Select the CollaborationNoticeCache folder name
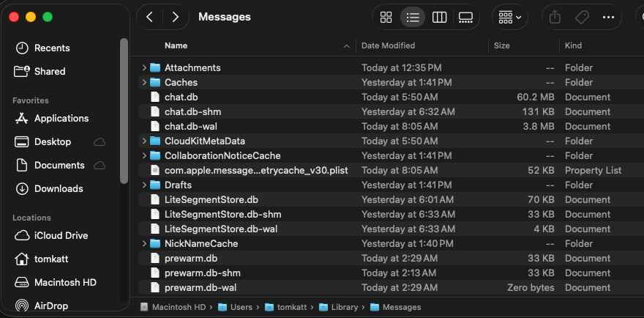The width and height of the screenshot is (644, 318). coord(222,156)
